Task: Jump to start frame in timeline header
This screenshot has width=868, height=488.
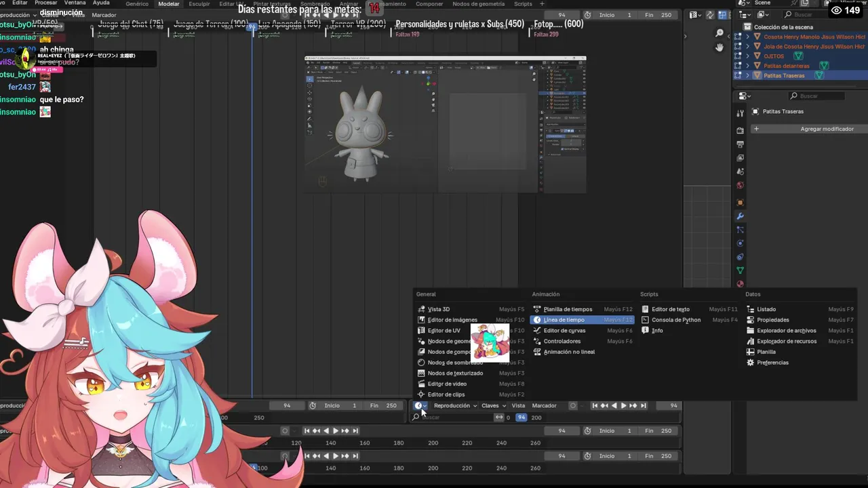Action: click(x=595, y=405)
